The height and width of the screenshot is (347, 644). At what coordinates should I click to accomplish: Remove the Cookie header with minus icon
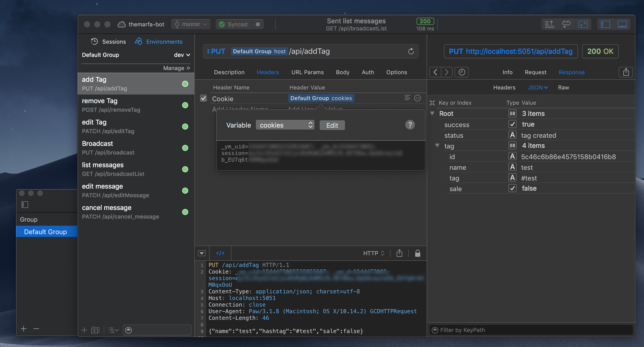418,98
